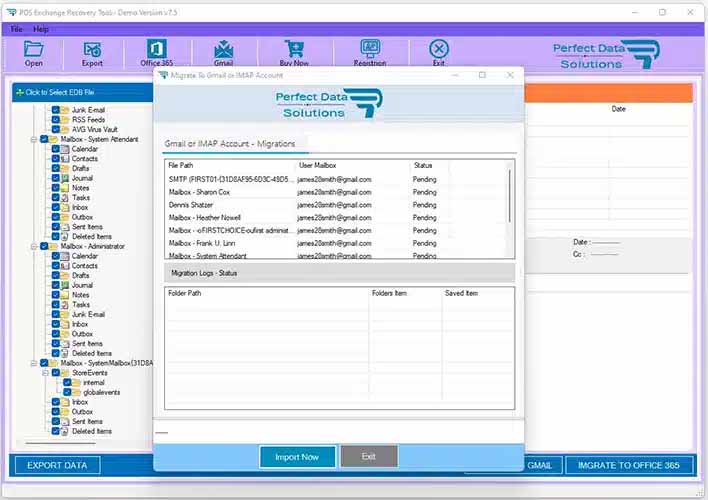Select the Dennis Shatzer row
Viewport: 708px width, 500px height.
tap(338, 205)
